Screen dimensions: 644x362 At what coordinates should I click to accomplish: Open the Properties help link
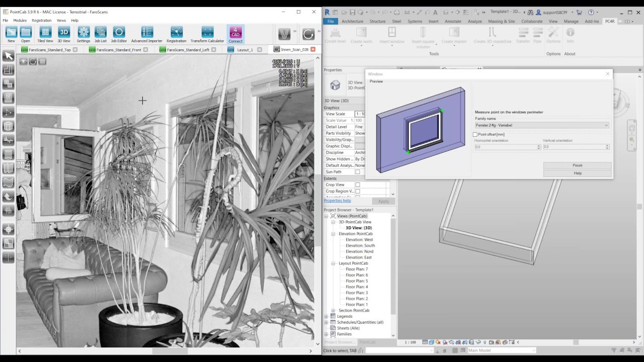click(337, 201)
